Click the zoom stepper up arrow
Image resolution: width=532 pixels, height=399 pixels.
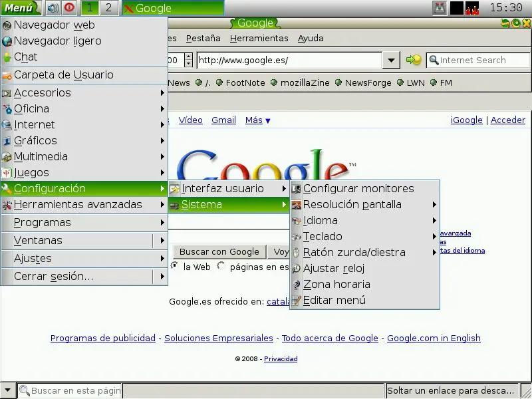pyautogui.click(x=189, y=57)
